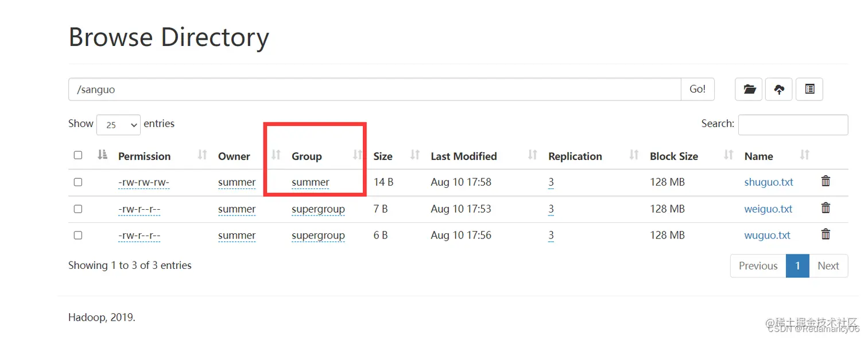Open the shuguo.txt file link
This screenshot has width=868, height=339.
769,182
